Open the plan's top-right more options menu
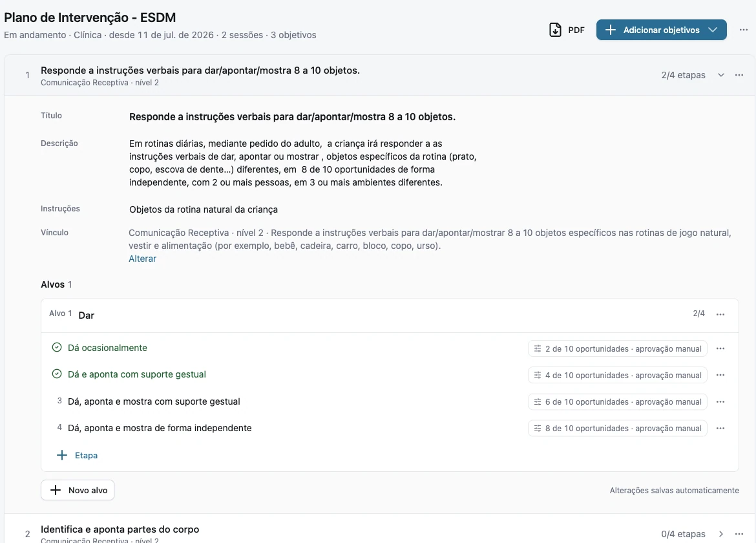The height and width of the screenshot is (543, 756). coord(744,30)
